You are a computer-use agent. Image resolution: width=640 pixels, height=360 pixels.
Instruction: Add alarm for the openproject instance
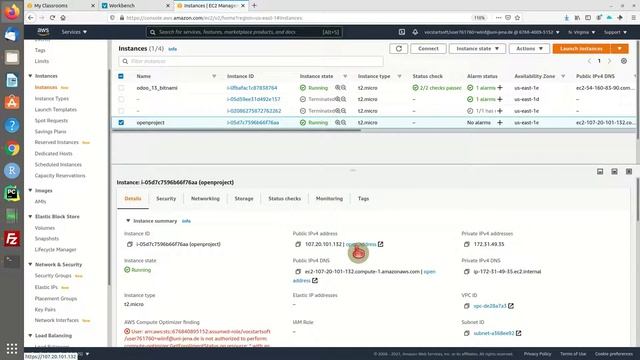point(500,122)
